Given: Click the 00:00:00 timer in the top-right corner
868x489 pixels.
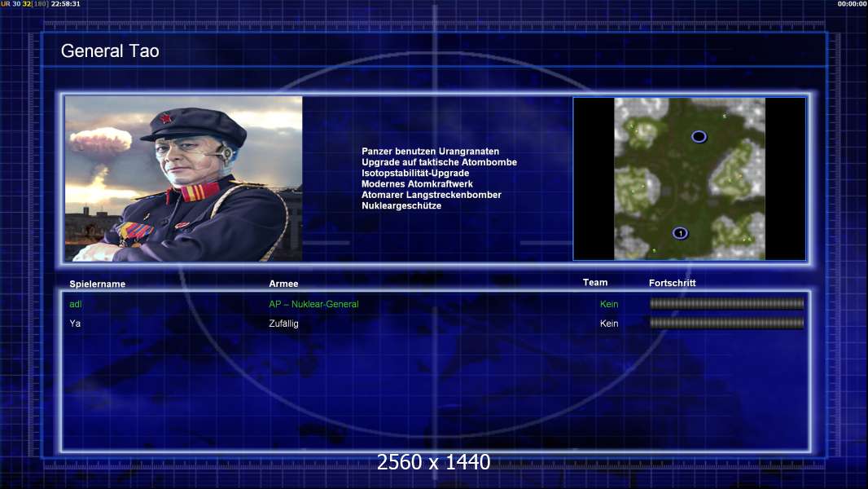Looking at the screenshot, I should coord(852,4).
